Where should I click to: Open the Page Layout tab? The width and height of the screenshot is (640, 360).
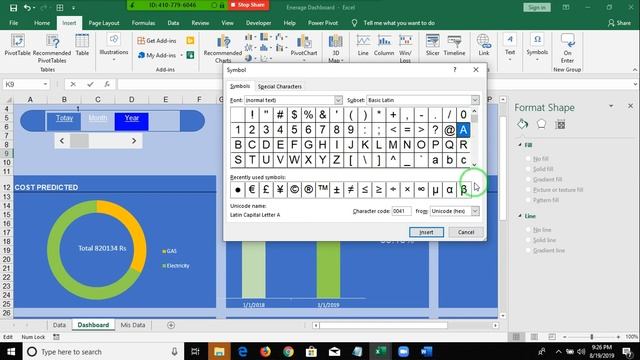pyautogui.click(x=104, y=23)
